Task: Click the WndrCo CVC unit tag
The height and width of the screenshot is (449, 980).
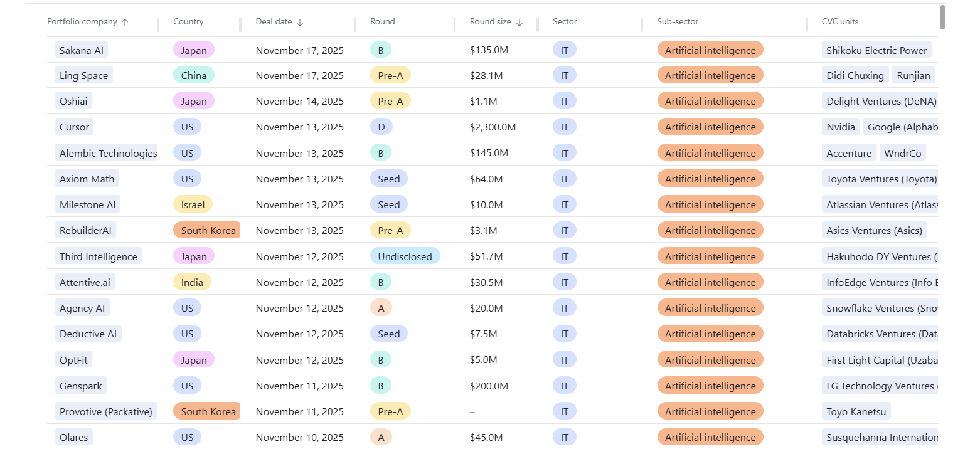Action: pyautogui.click(x=902, y=154)
